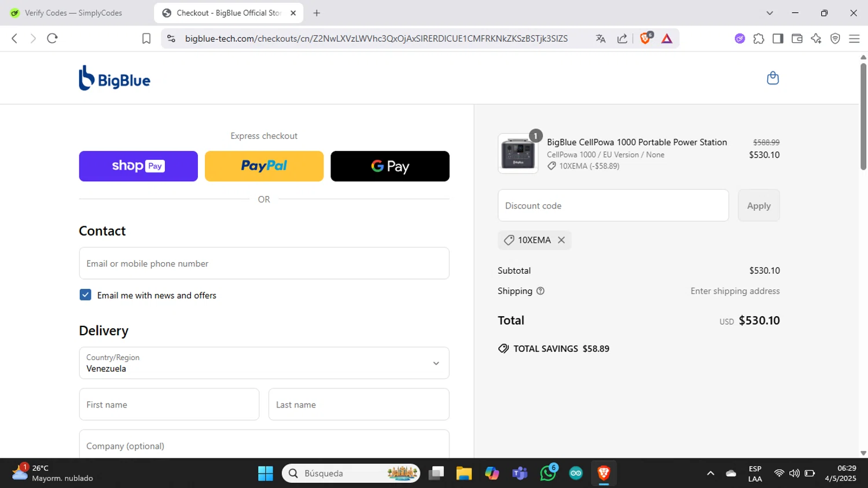Viewport: 868px width, 488px height.
Task: Click the Last name field
Action: click(x=359, y=404)
